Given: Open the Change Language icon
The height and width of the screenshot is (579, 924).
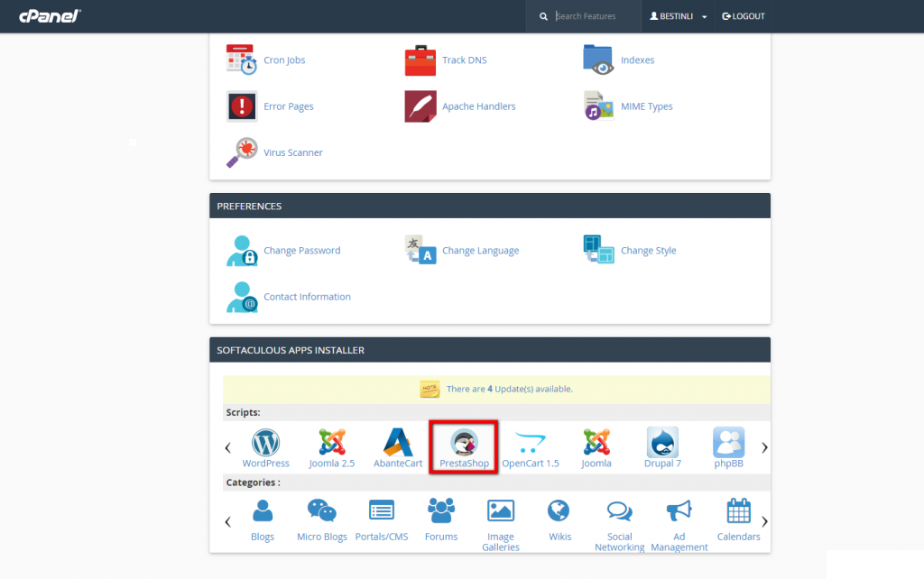Looking at the screenshot, I should [420, 251].
